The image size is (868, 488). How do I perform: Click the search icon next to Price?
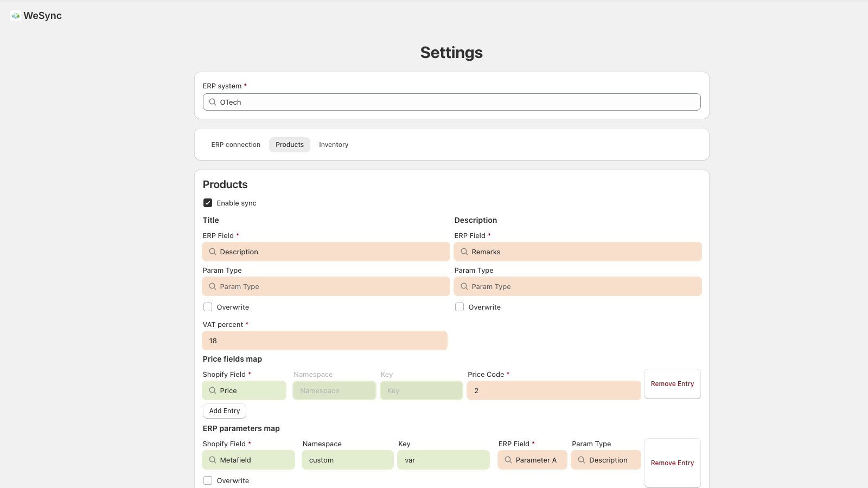pos(213,390)
